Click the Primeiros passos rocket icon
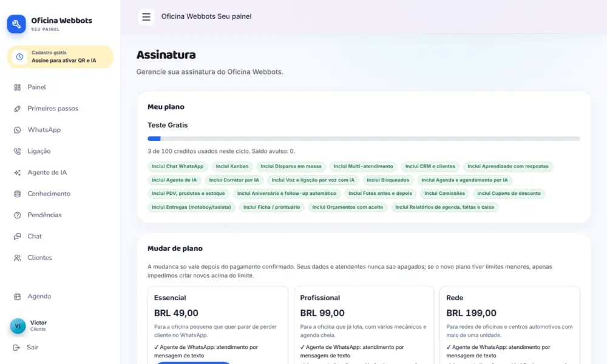This screenshot has width=607, height=364. (x=18, y=109)
